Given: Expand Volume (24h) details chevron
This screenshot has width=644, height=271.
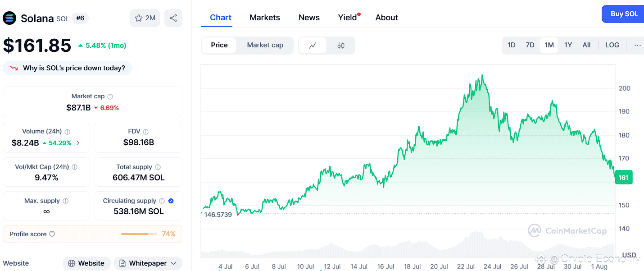Looking at the screenshot, I should [x=78, y=143].
